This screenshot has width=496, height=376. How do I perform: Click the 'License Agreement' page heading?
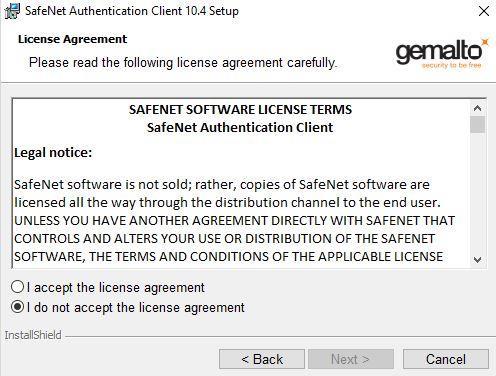(72, 39)
